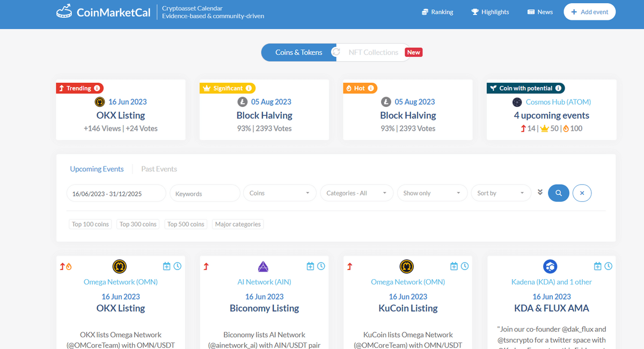644x349 pixels.
Task: Open the Sort by dropdown
Action: click(500, 193)
